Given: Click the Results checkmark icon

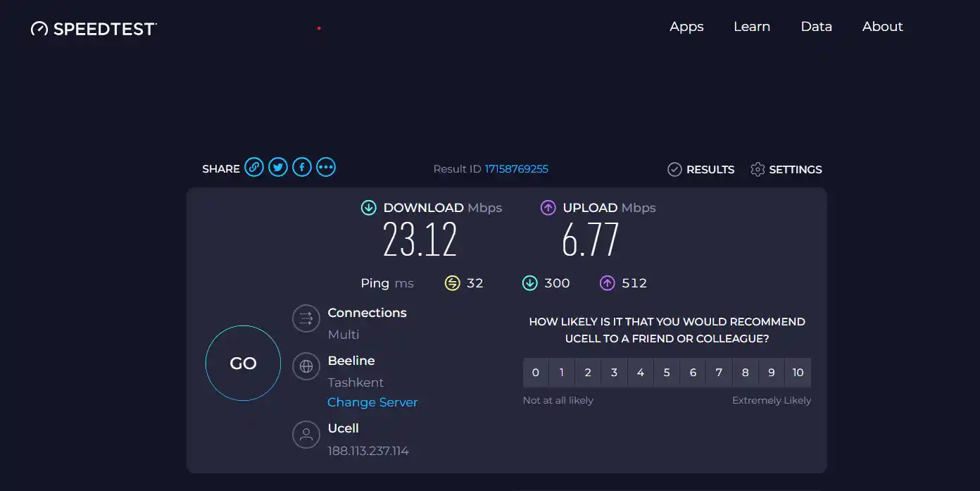Looking at the screenshot, I should [x=674, y=169].
